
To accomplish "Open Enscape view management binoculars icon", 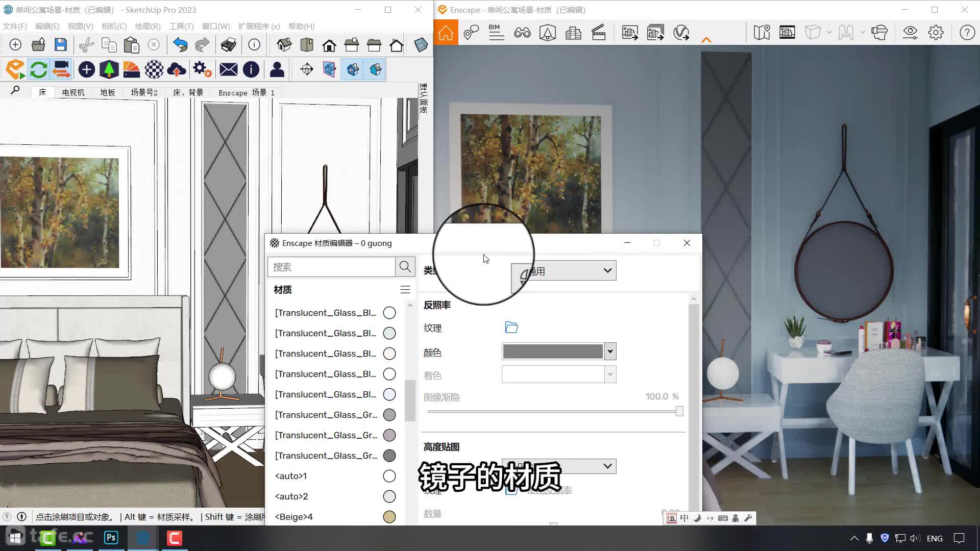I will 522,33.
